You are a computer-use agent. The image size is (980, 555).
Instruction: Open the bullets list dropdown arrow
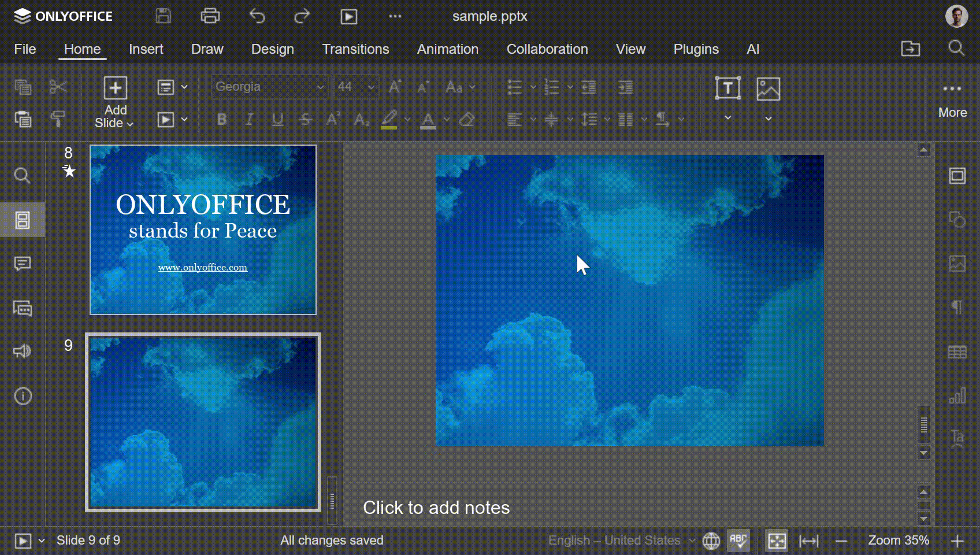coord(533,87)
